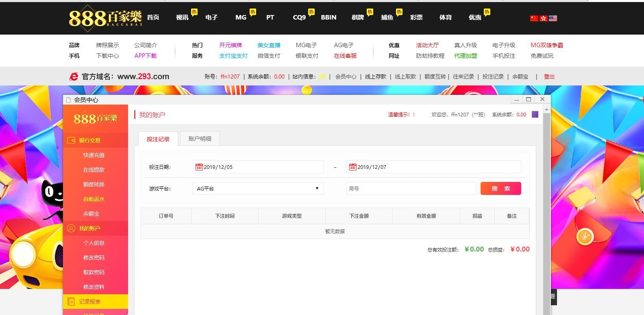Screen dimensions: 644x315
Task: Click the end date field 2019/12/07
Action: click(x=433, y=167)
